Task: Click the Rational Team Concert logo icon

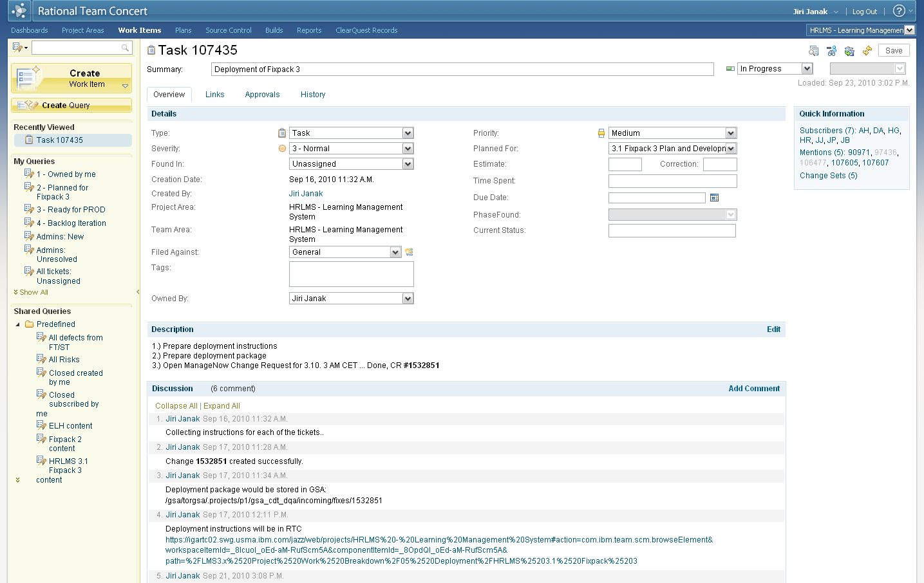Action: (19, 10)
